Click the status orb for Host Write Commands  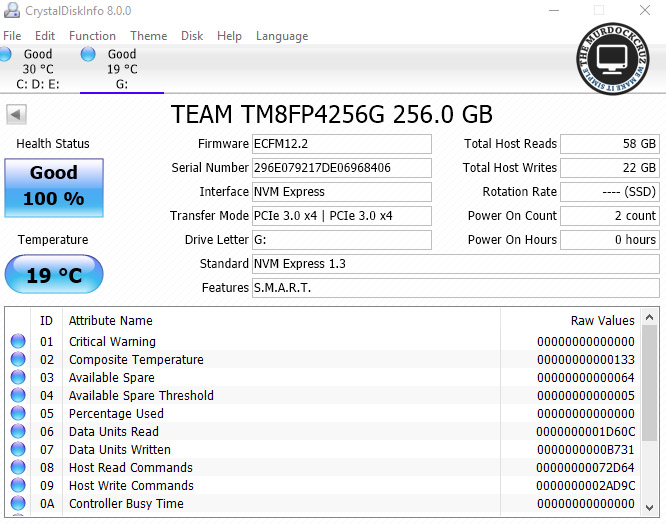(18, 485)
